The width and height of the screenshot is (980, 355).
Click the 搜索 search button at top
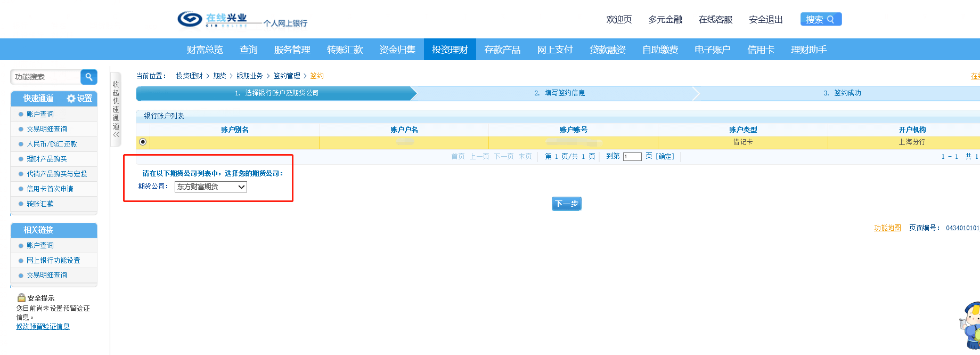point(820,19)
